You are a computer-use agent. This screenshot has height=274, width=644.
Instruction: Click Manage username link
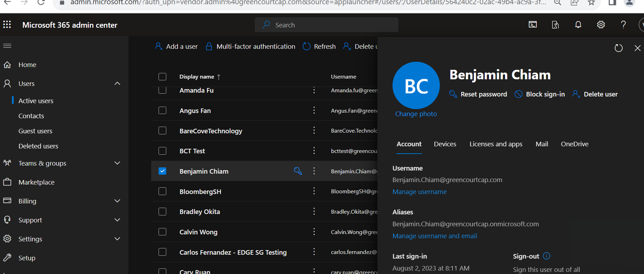pyautogui.click(x=420, y=192)
